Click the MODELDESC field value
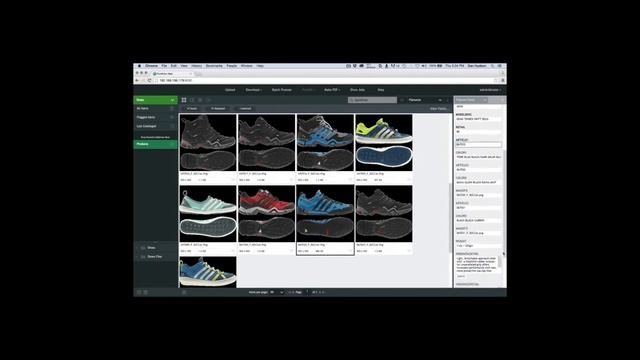The height and width of the screenshot is (360, 640). 478,119
